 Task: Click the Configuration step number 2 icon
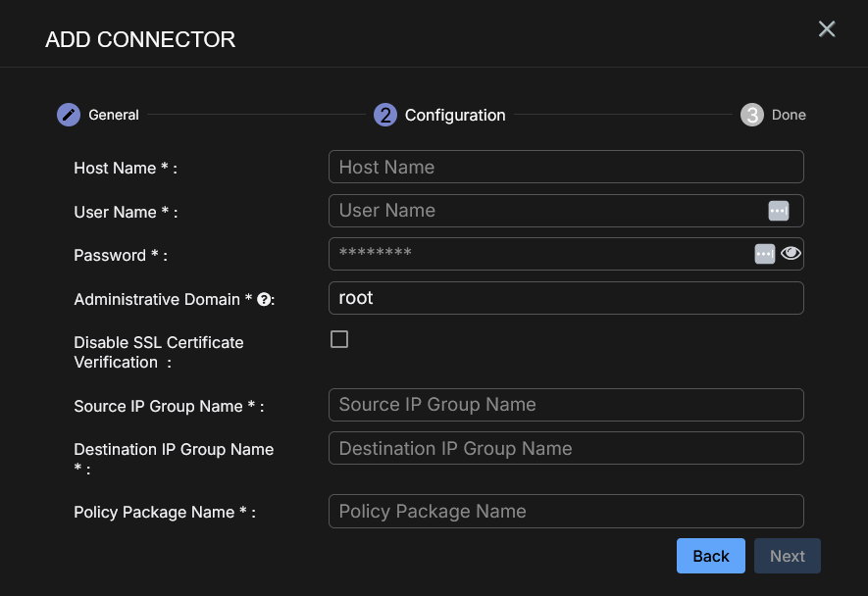(x=384, y=115)
